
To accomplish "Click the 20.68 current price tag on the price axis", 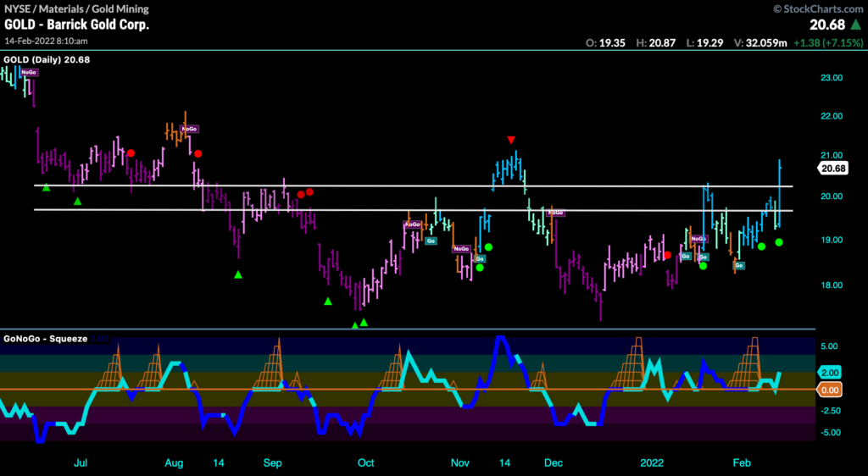I will (833, 169).
